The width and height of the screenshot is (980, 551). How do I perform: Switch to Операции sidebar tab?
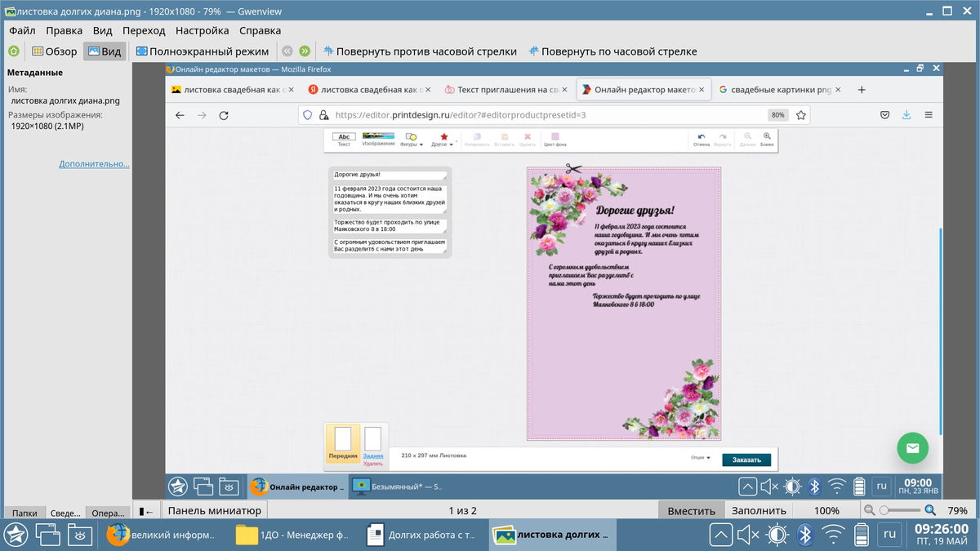107,513
